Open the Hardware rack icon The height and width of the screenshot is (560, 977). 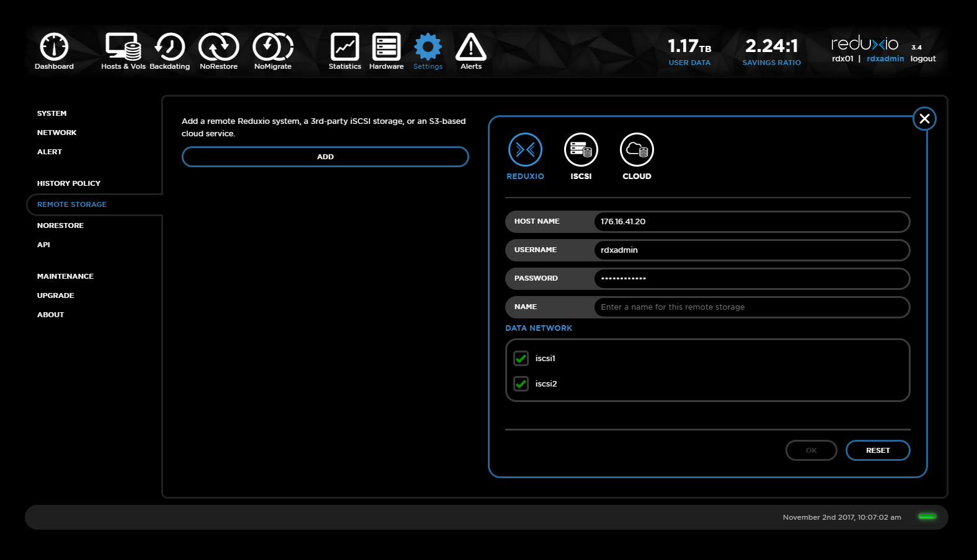[x=386, y=47]
